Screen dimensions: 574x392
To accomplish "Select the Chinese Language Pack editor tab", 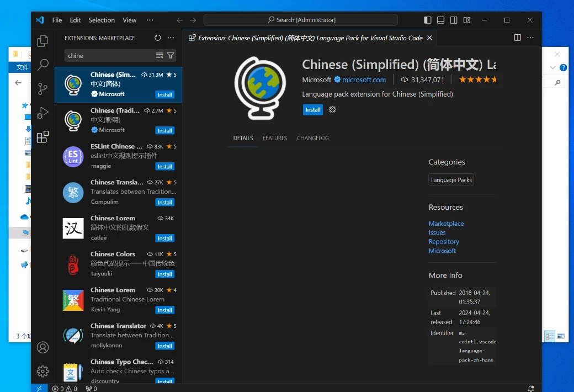I will tap(310, 38).
